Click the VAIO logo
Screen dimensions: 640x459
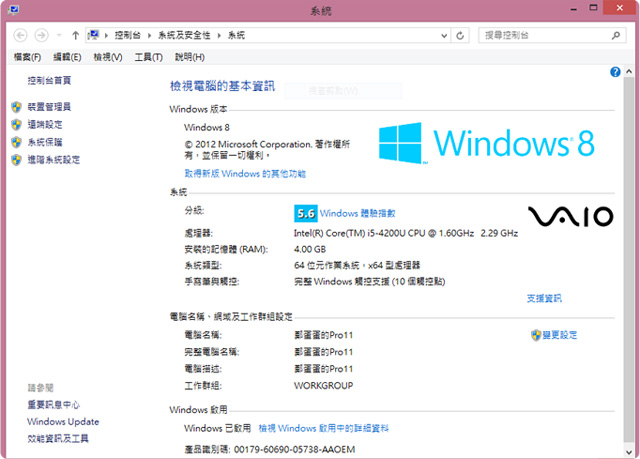pos(571,216)
